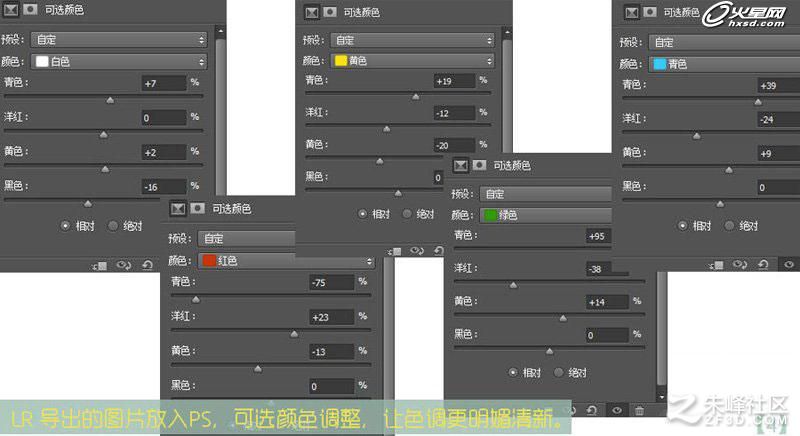Click the adjustment icon in the Cyan (青色) panel header
This screenshot has width=800, height=436.
point(632,12)
